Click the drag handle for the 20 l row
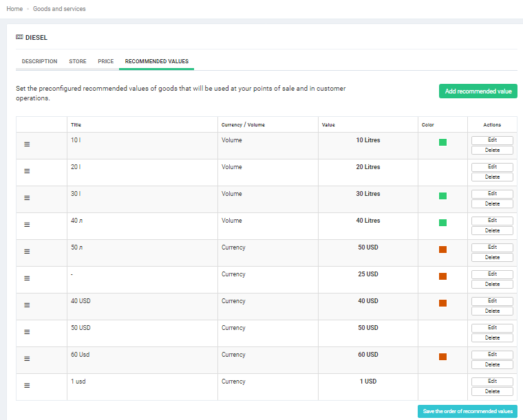The height and width of the screenshot is (420, 523). [27, 171]
